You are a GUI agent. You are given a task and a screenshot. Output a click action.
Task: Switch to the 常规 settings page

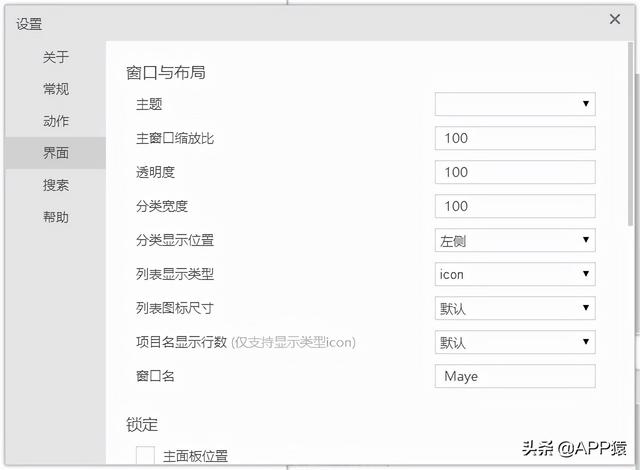(56, 89)
